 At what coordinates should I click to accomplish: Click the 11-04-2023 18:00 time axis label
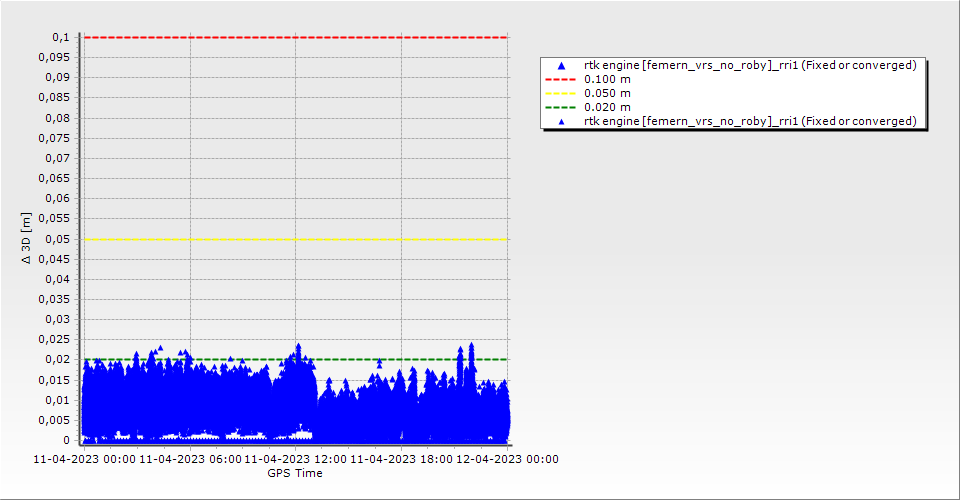401,459
